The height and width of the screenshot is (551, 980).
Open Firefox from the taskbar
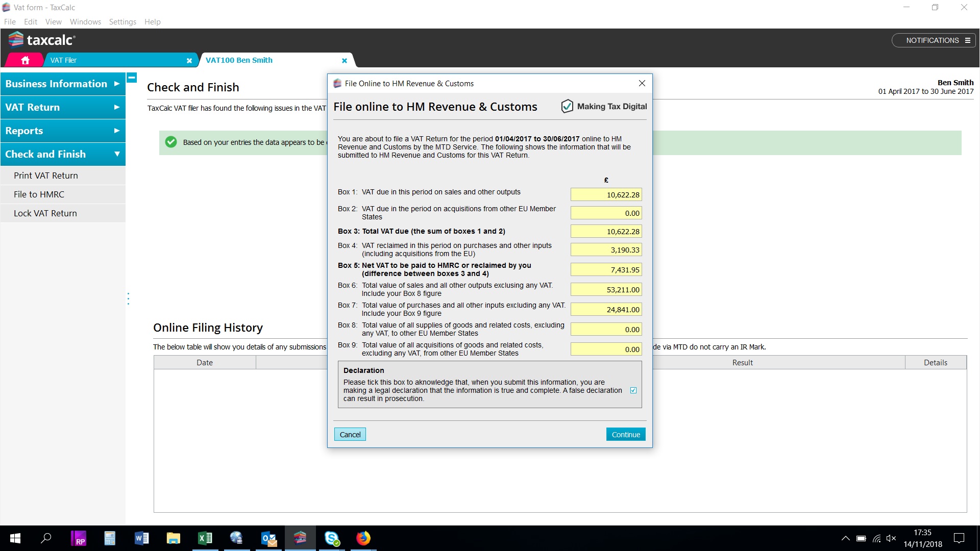coord(363,538)
